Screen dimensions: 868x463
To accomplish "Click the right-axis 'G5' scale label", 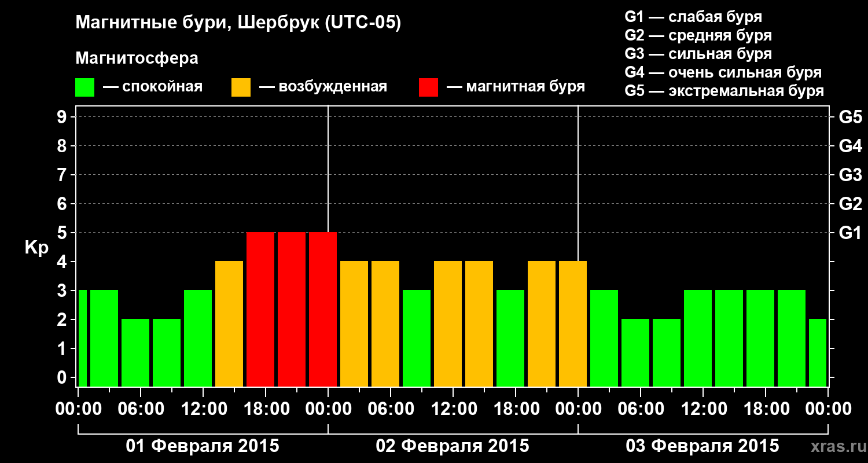I will tap(850, 117).
